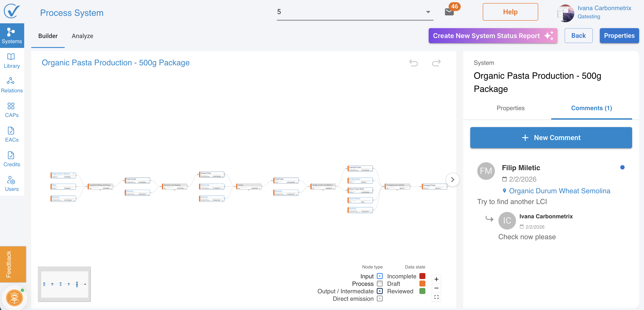
Task: Toggle the Direct emission checkbox
Action: [x=379, y=299]
